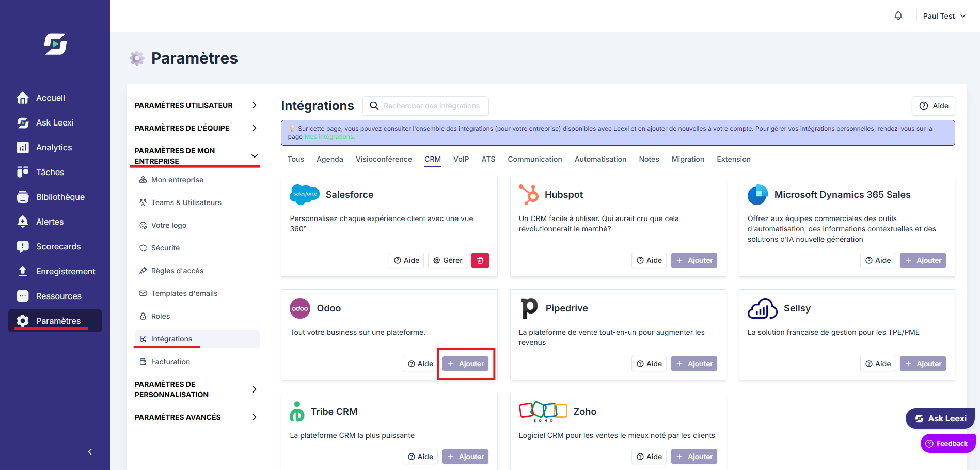Screen dimensions: 980x470
Task: Go to Analytics section
Action: point(44,147)
